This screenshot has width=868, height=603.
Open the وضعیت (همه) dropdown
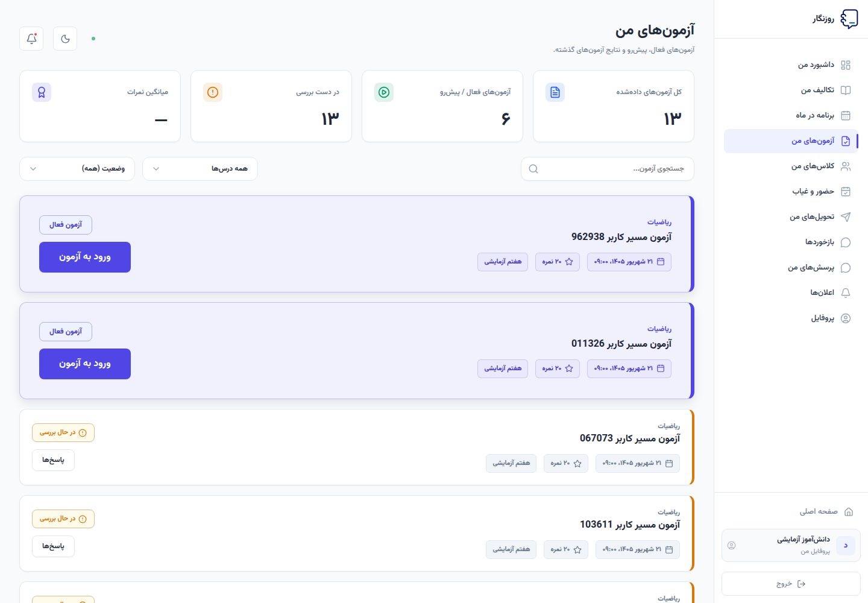tap(77, 169)
